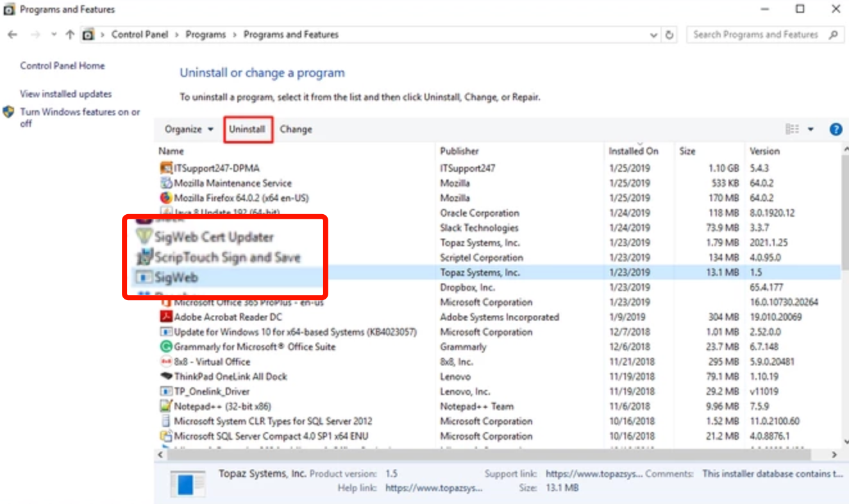
Task: Click the ThinkPad OneLink All Dock icon
Action: tap(166, 376)
